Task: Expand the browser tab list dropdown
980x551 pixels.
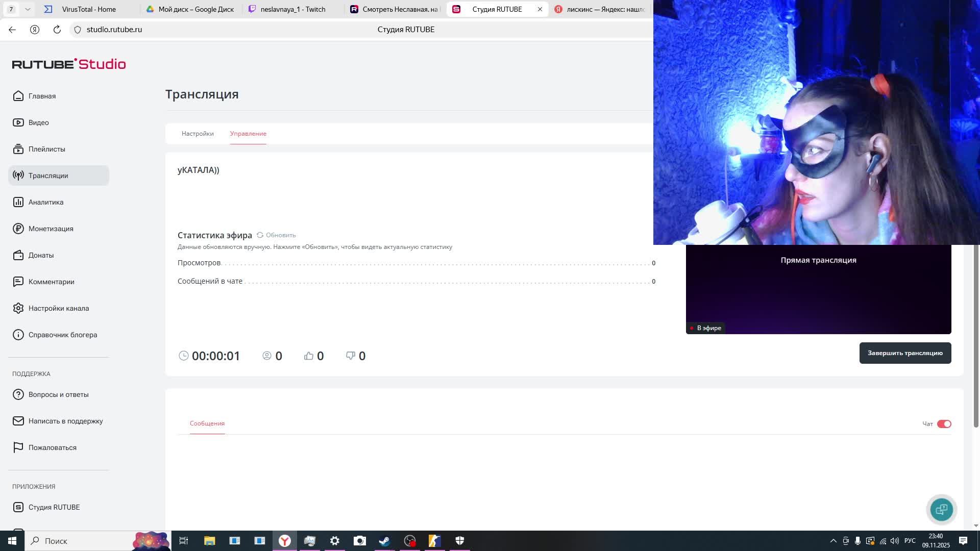Action: tap(28, 9)
